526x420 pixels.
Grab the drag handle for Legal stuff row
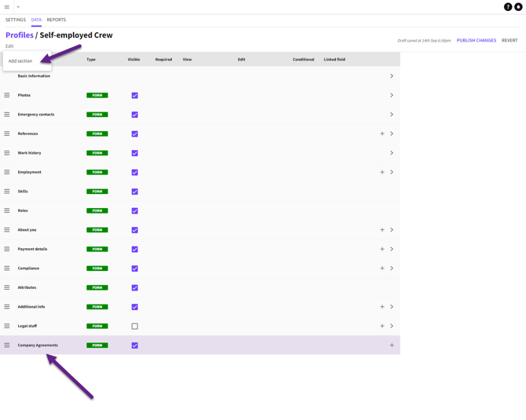pos(7,326)
